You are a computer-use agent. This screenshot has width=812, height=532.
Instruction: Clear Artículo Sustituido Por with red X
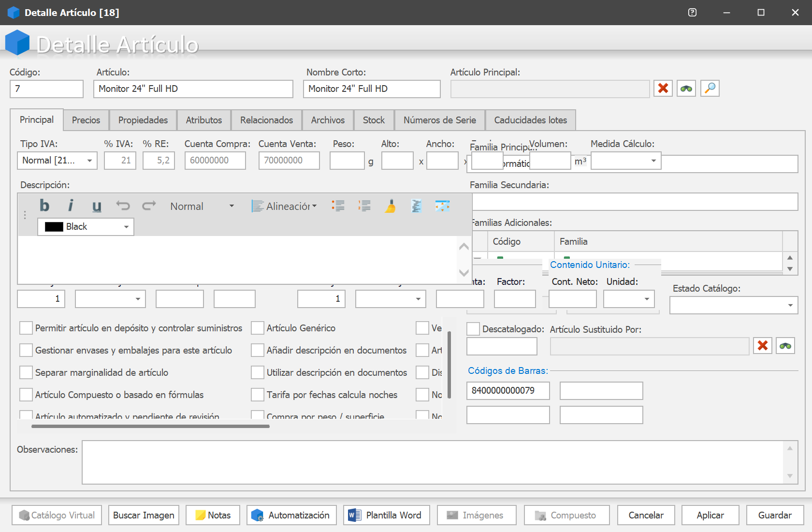(x=763, y=346)
